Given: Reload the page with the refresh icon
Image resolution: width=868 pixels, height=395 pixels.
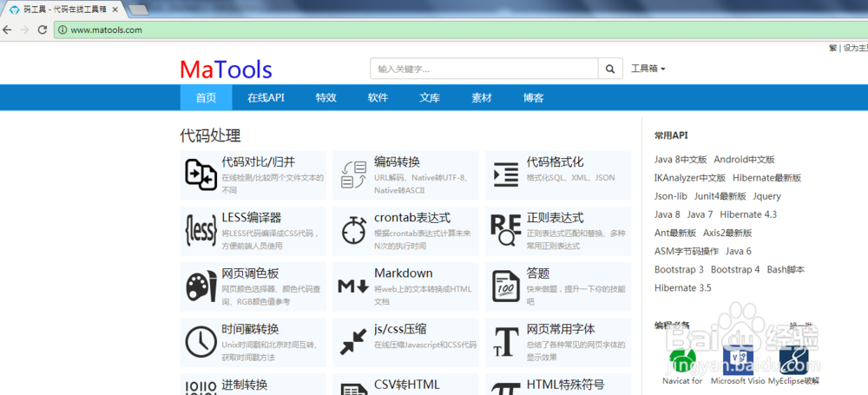Looking at the screenshot, I should coord(42,30).
